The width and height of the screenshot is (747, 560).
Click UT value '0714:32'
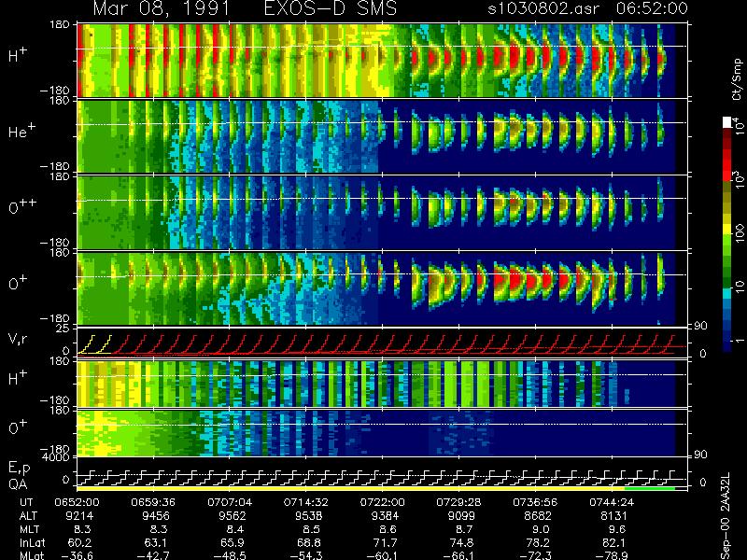click(x=306, y=502)
